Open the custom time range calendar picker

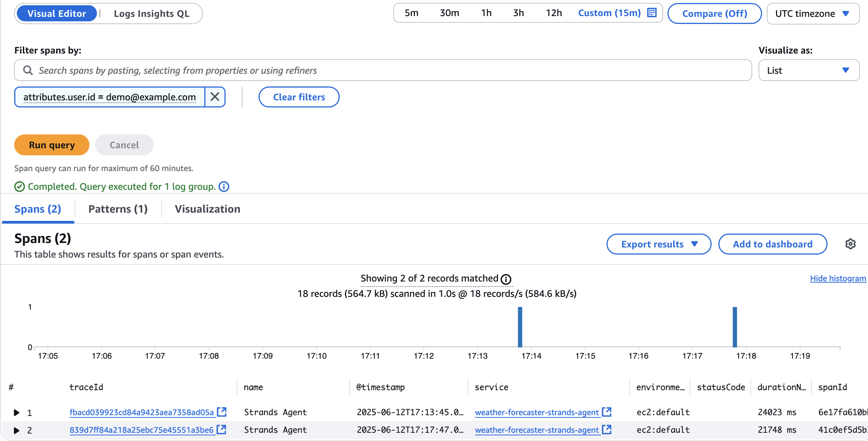point(652,13)
